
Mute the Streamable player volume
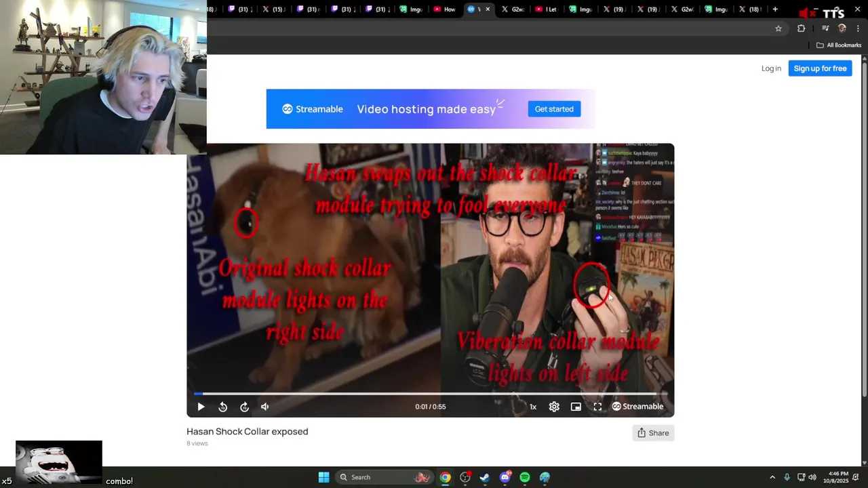pos(265,407)
